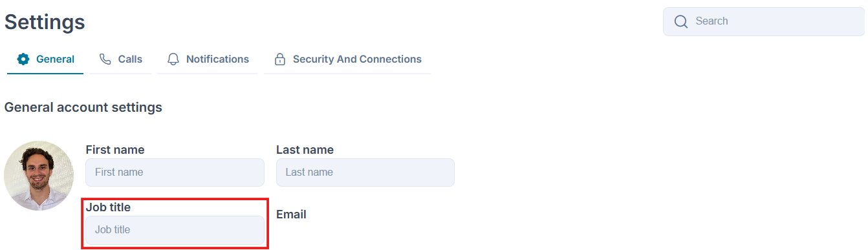Click the magnifying glass search icon
This screenshot has width=868, height=250.
(680, 21)
